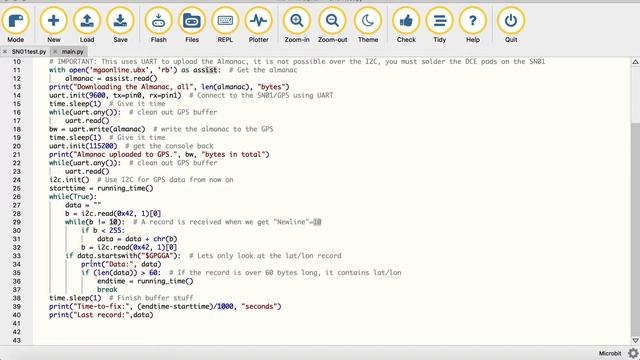Viewport: 640px width, 360px height.
Task: Open the Mode selector
Action: (x=16, y=24)
